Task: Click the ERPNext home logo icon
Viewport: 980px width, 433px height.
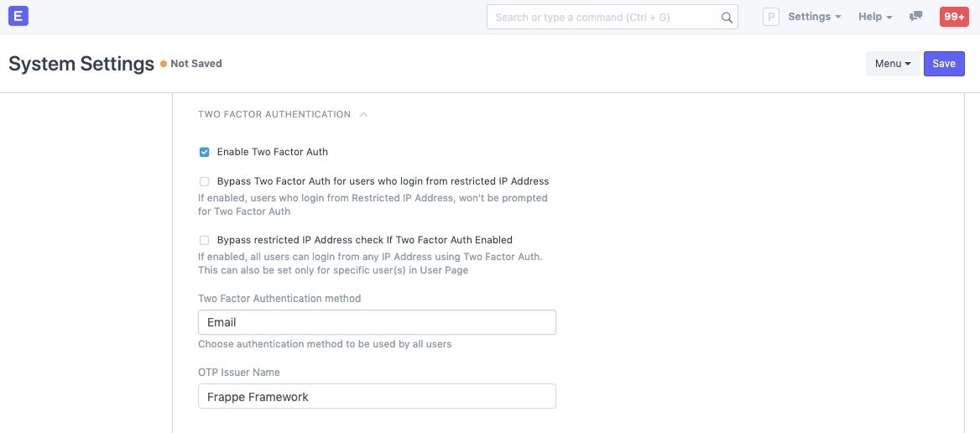Action: 17,17
